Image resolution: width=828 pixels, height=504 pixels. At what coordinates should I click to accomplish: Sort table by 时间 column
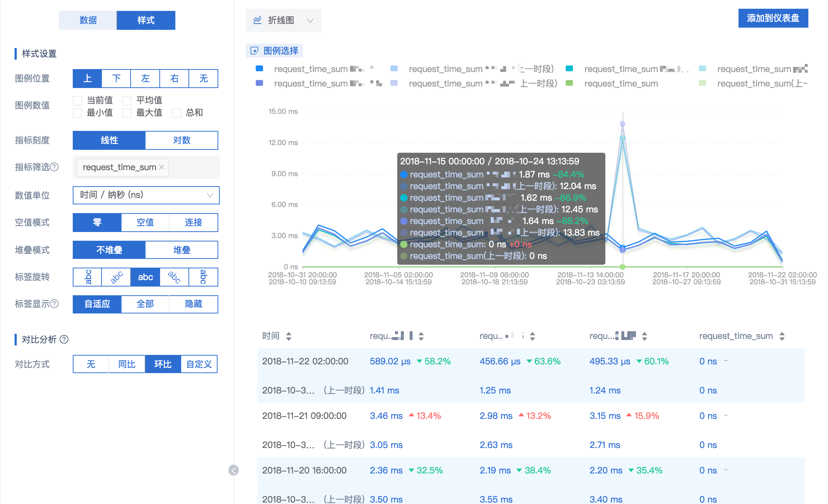point(289,336)
